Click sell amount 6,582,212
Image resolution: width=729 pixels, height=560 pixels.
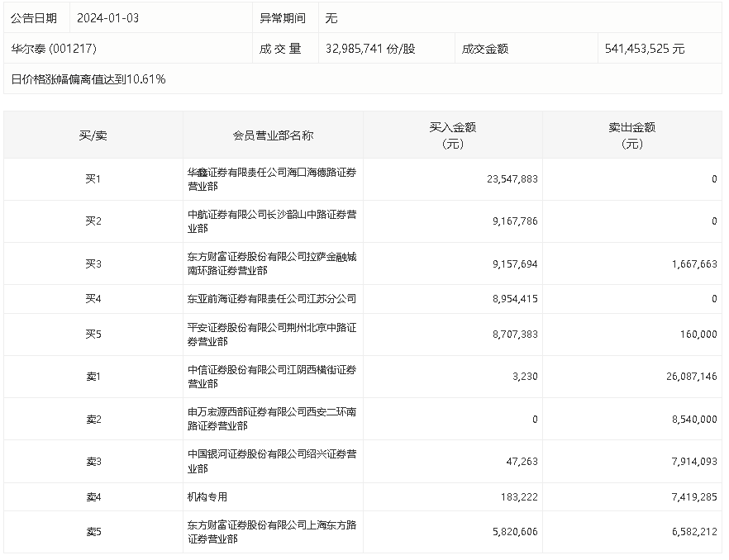694,532
